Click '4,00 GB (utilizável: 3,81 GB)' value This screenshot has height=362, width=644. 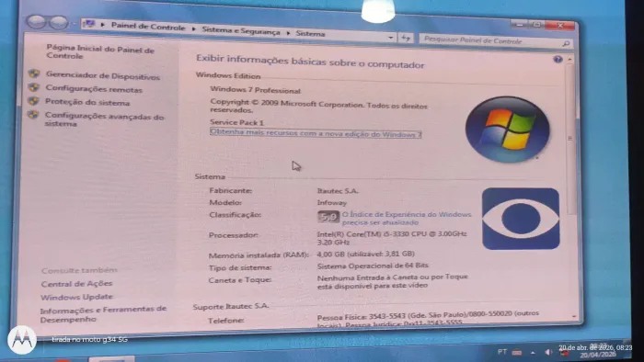365,255
